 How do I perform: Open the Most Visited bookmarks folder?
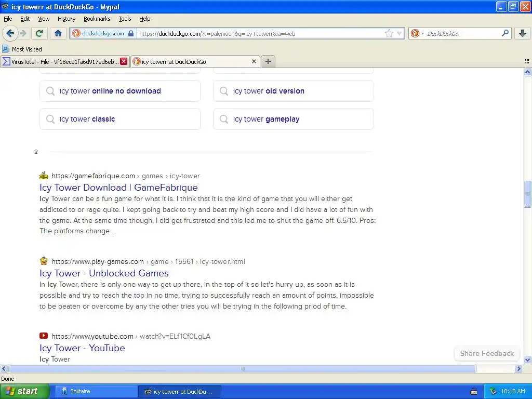click(x=22, y=49)
